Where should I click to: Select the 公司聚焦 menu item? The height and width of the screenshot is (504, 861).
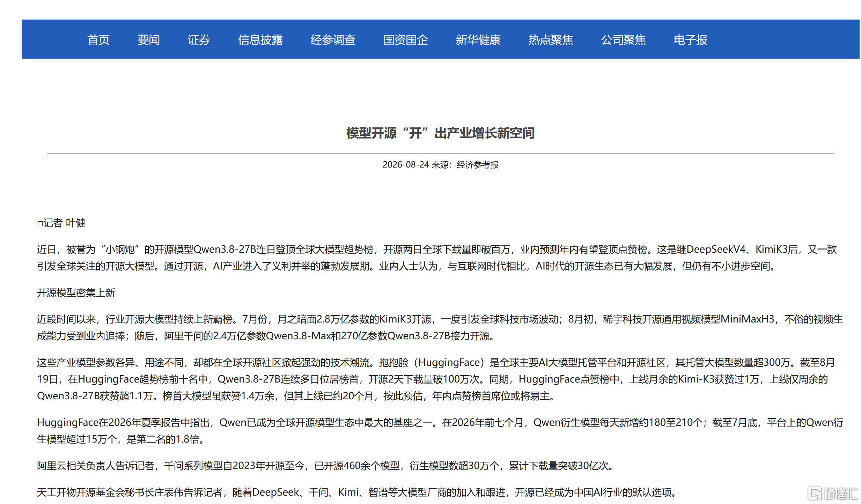[x=623, y=40]
